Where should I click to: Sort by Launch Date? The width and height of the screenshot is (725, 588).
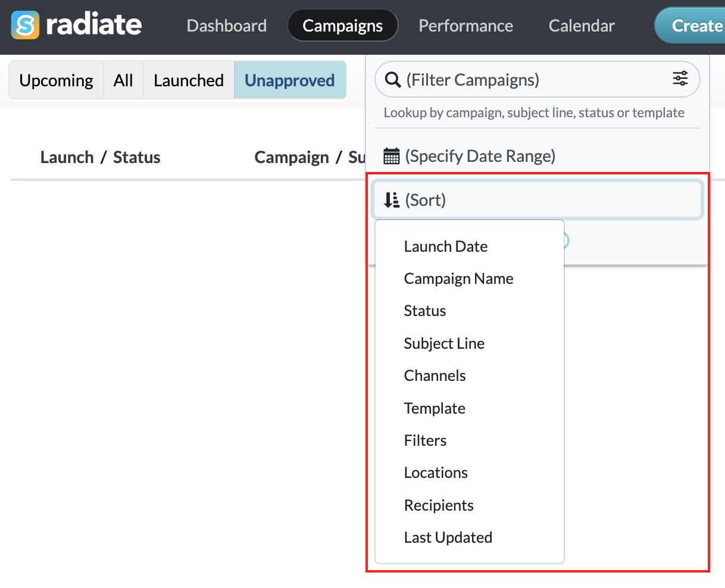[446, 246]
